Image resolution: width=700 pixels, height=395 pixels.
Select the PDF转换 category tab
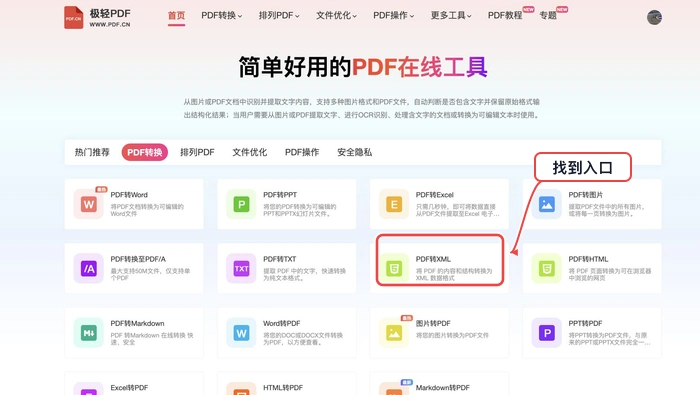(x=145, y=152)
